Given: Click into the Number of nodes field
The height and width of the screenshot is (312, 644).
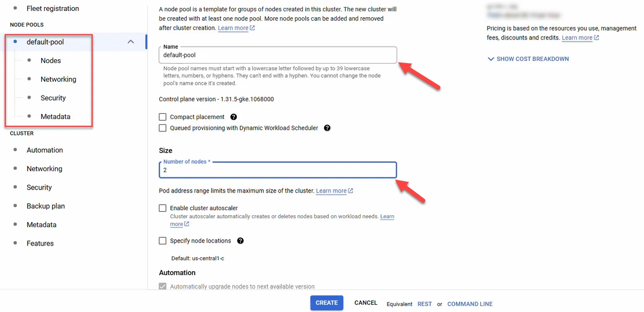Looking at the screenshot, I should coord(277,170).
